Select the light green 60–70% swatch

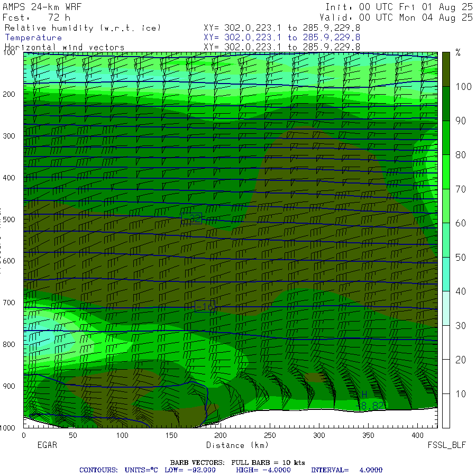click(446, 206)
